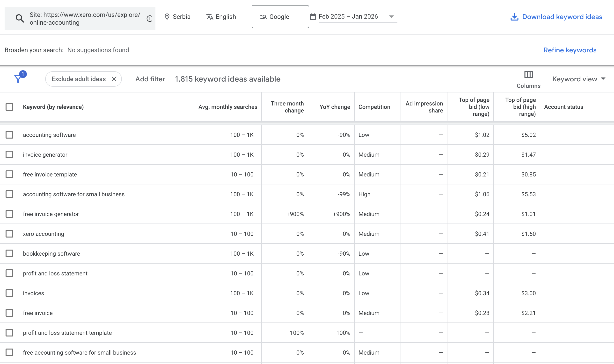Sort by Competition column header
Viewport: 614px width, 364px height.
(374, 107)
